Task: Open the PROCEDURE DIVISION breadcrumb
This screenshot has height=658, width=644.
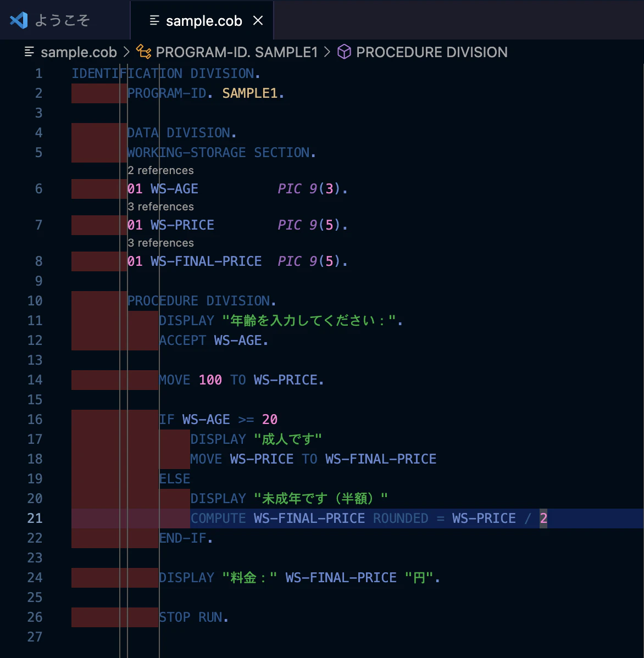Action: click(x=431, y=52)
